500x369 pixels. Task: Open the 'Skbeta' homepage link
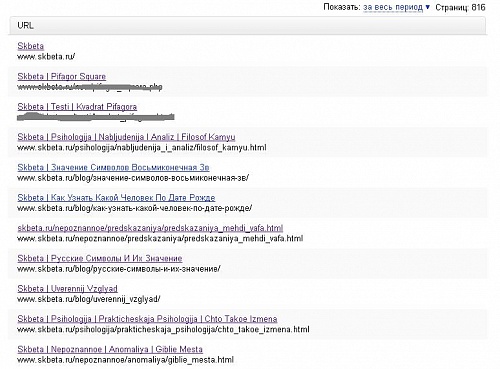[x=31, y=46]
